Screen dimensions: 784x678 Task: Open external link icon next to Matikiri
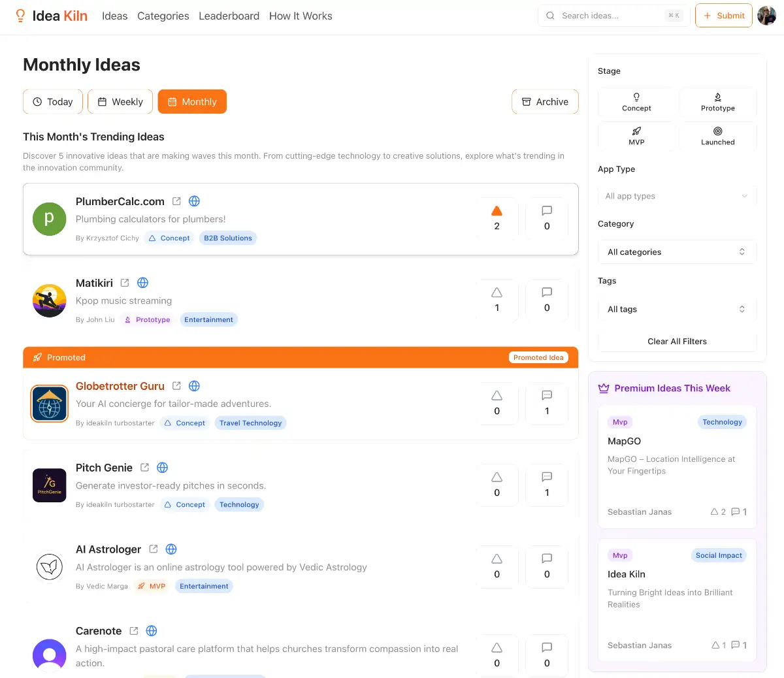click(125, 283)
